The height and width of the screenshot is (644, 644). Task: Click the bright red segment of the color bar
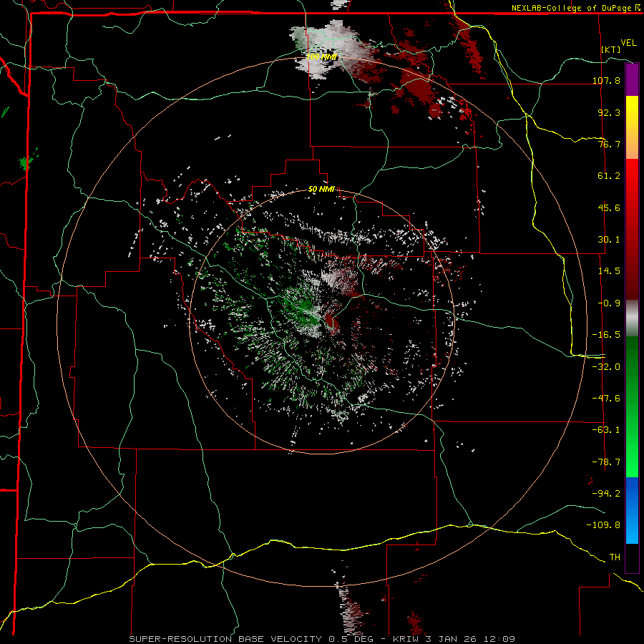point(632,176)
